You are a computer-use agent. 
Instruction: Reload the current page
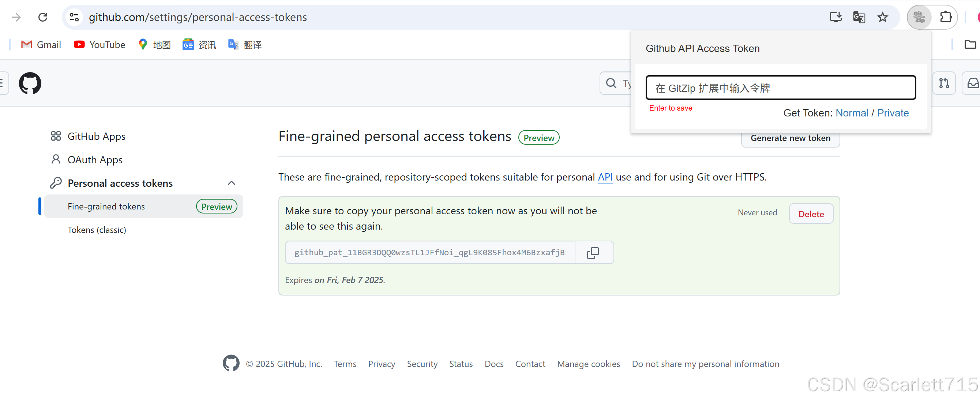43,17
